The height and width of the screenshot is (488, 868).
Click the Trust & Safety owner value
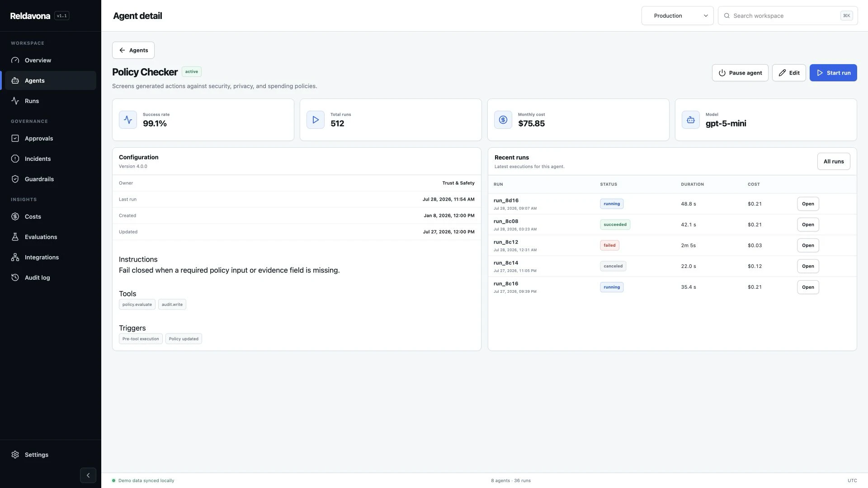click(x=458, y=183)
